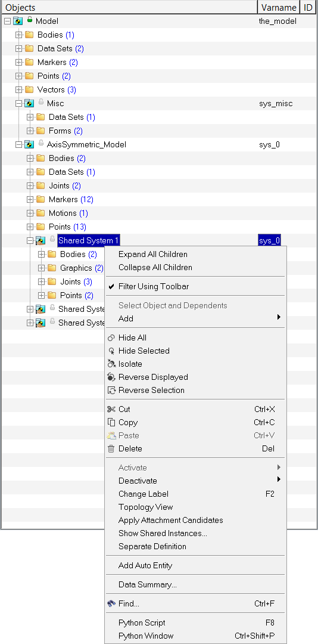Click the Hide All icon in context menu
The height and width of the screenshot is (644, 318).
click(x=111, y=338)
